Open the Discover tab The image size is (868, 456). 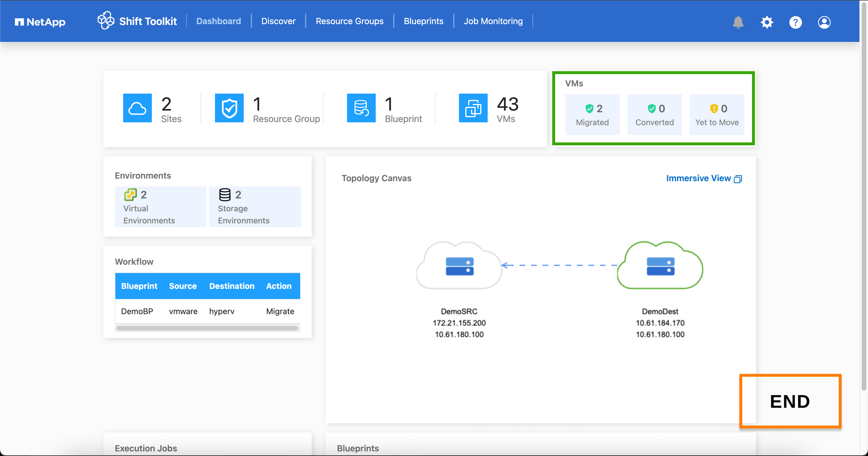pyautogui.click(x=278, y=21)
